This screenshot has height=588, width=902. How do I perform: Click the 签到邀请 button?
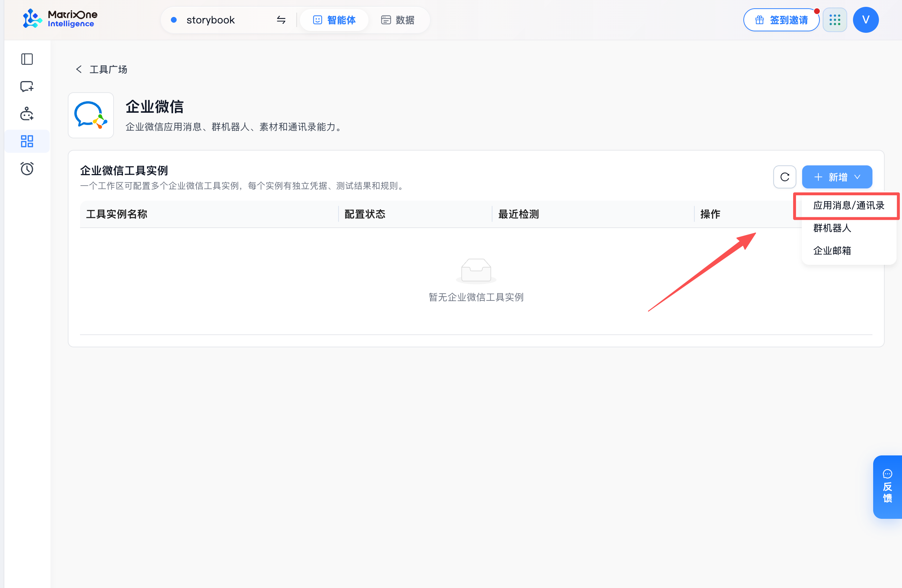pos(781,20)
